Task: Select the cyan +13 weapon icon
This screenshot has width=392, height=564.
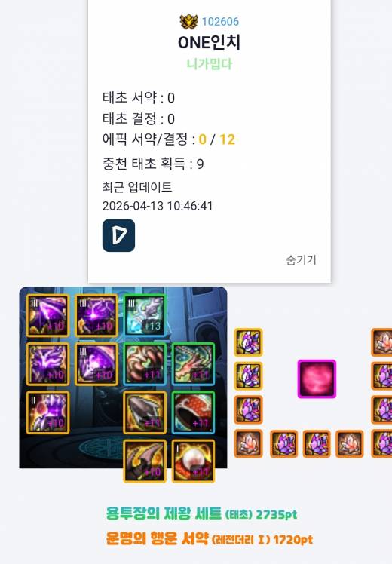Action: (145, 315)
